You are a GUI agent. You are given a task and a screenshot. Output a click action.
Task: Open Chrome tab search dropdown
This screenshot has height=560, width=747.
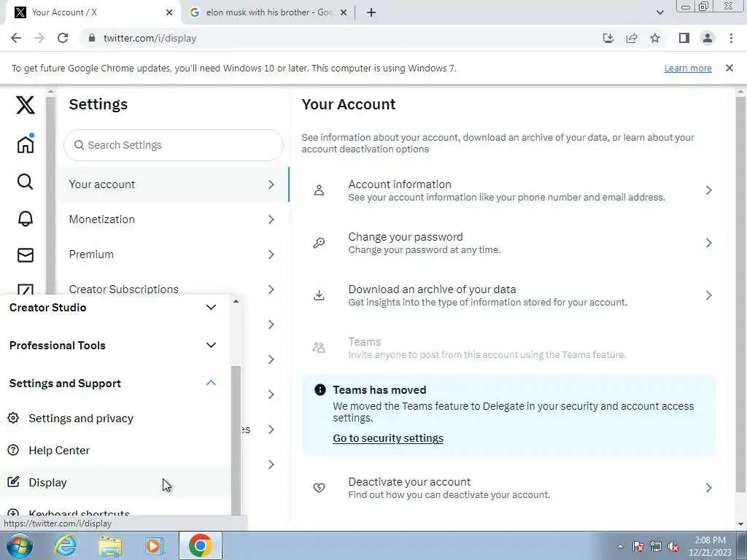[659, 12]
